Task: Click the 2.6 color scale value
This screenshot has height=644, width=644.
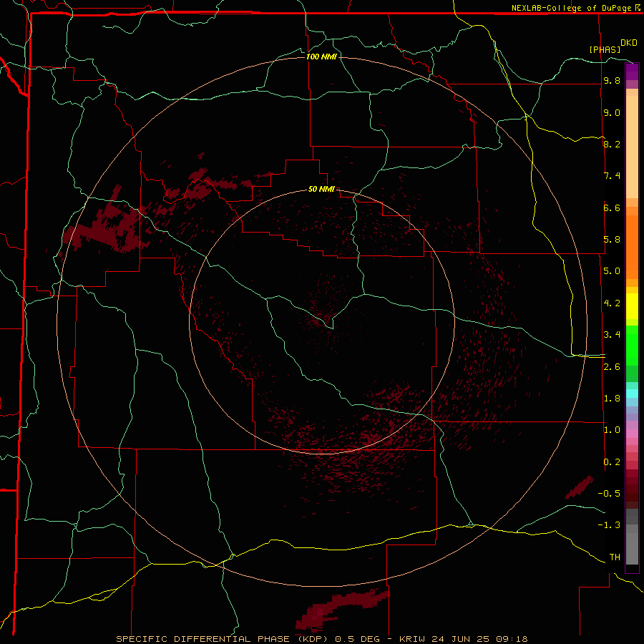Action: coord(612,367)
